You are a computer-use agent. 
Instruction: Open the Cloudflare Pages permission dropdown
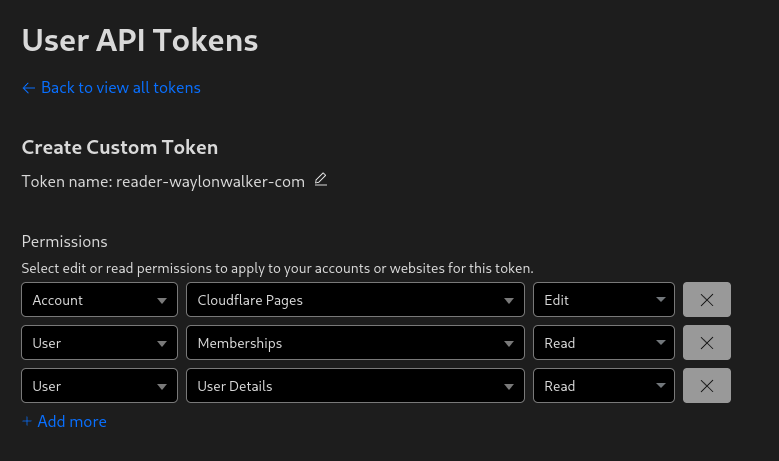[355, 300]
